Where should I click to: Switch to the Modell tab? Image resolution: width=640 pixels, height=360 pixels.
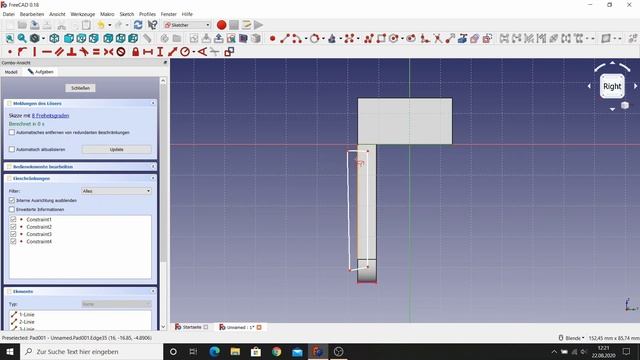tap(11, 72)
